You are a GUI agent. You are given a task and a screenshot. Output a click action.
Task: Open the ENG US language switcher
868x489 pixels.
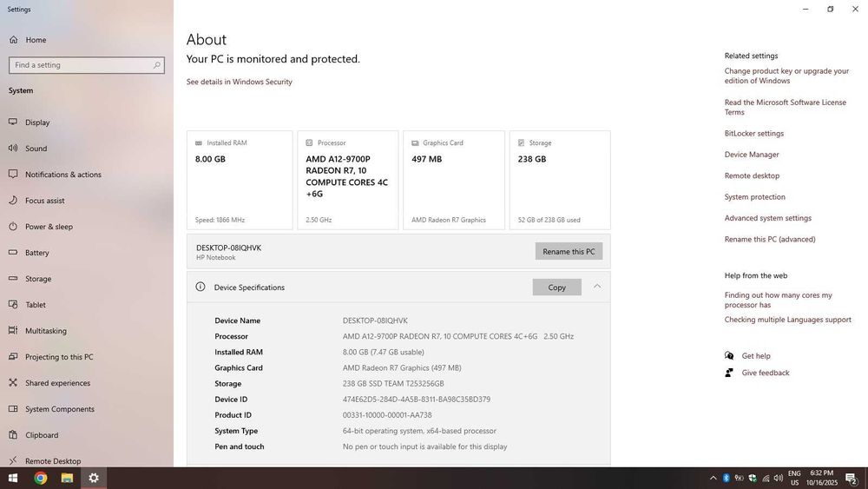(x=794, y=478)
